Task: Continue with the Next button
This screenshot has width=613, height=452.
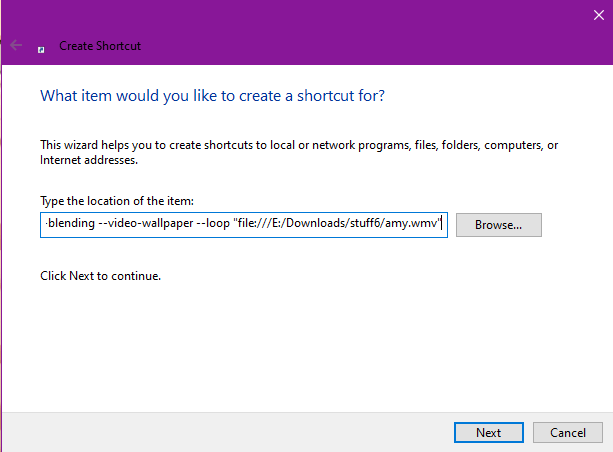Action: coord(489,432)
